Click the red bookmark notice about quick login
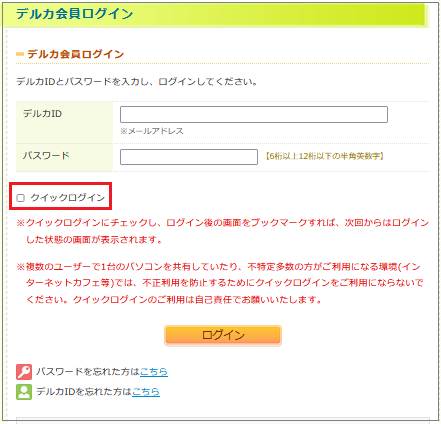 point(222,231)
